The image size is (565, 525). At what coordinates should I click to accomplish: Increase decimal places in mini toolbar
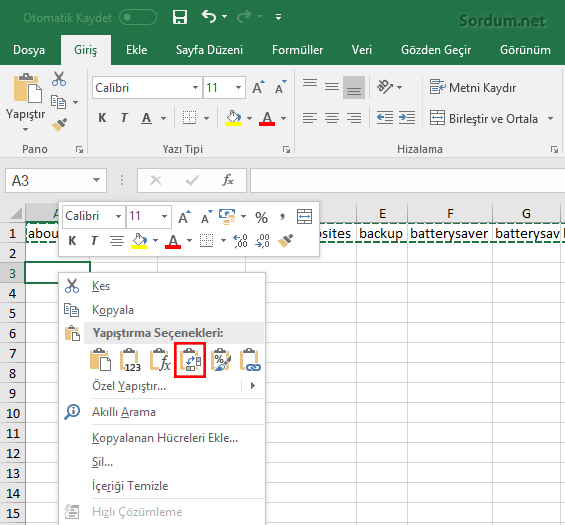240,241
